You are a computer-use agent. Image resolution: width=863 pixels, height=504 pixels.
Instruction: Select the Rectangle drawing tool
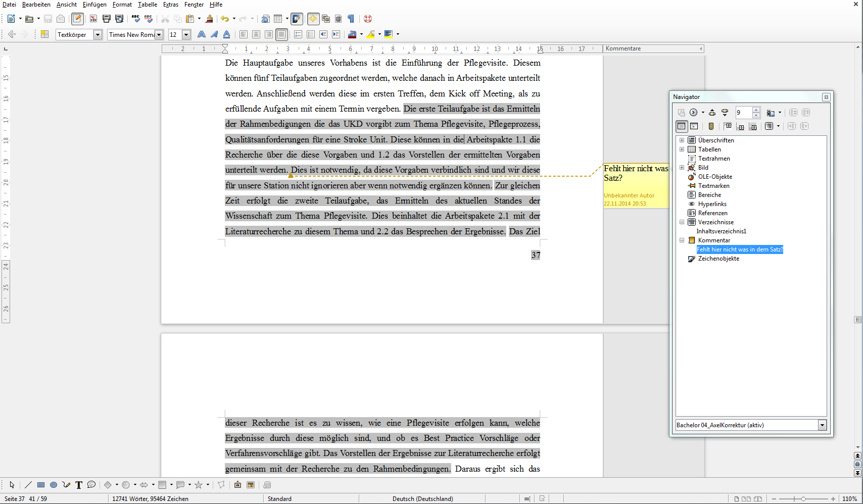tap(41, 485)
